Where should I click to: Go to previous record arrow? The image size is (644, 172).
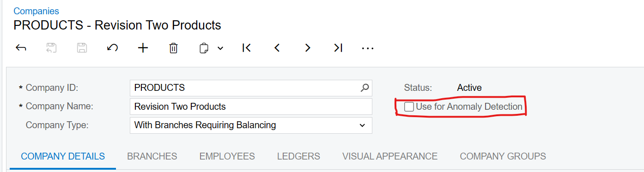(277, 48)
